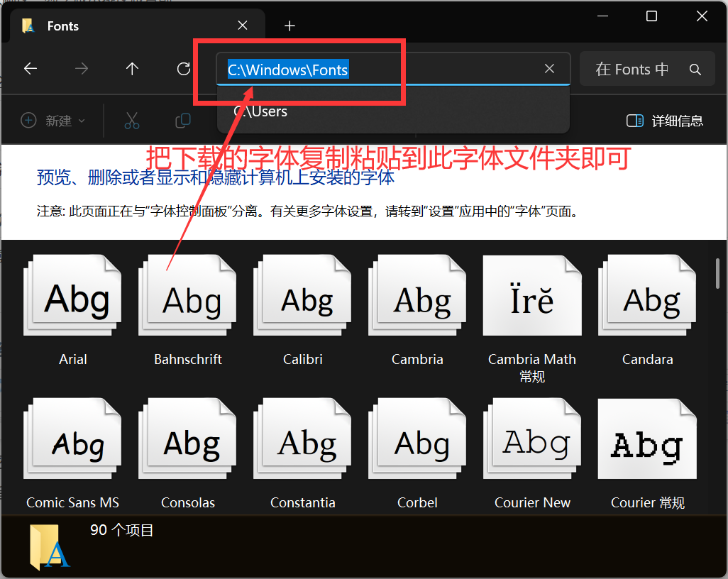Click the 在 Fonts 中 search box
Image resolution: width=728 pixels, height=579 pixels.
click(632, 70)
